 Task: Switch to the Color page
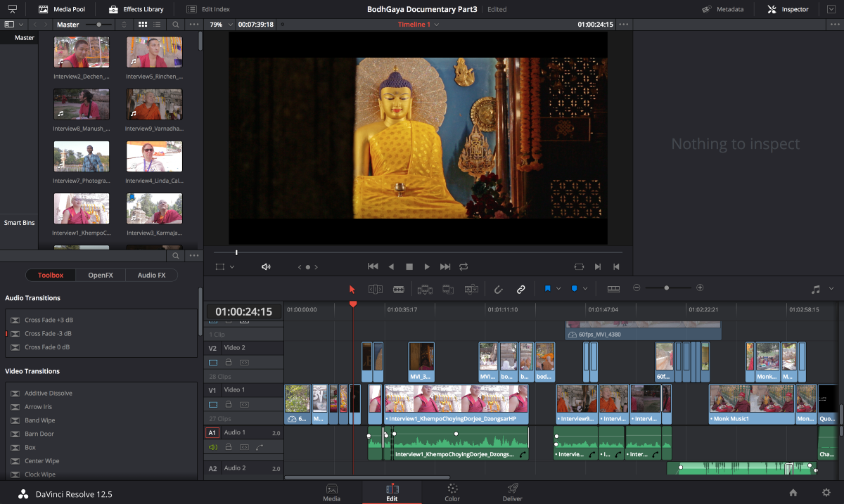[452, 492]
